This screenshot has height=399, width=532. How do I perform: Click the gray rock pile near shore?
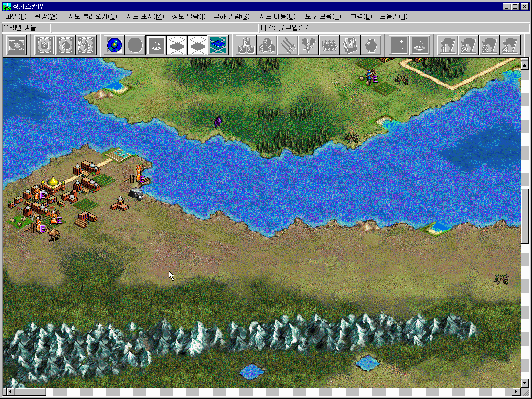[x=137, y=194]
